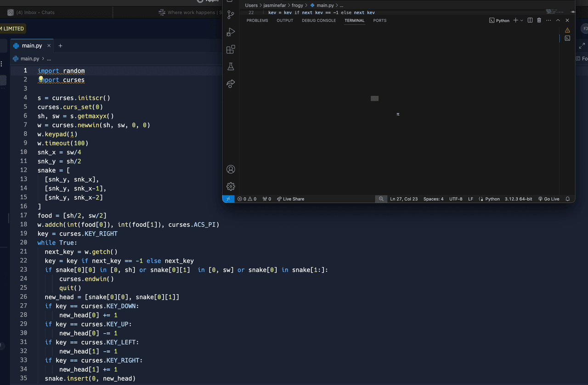588x385 pixels.
Task: Click the notifications bell in status bar
Action: pos(568,199)
